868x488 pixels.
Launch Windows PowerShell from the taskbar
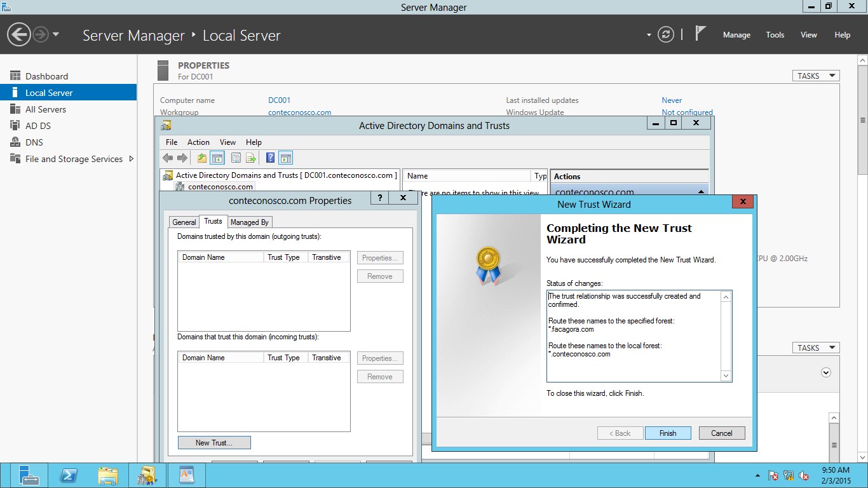click(69, 475)
